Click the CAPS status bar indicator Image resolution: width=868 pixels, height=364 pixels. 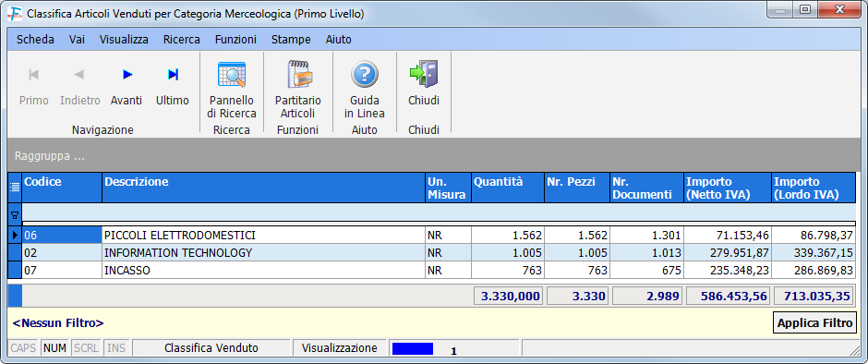point(23,348)
